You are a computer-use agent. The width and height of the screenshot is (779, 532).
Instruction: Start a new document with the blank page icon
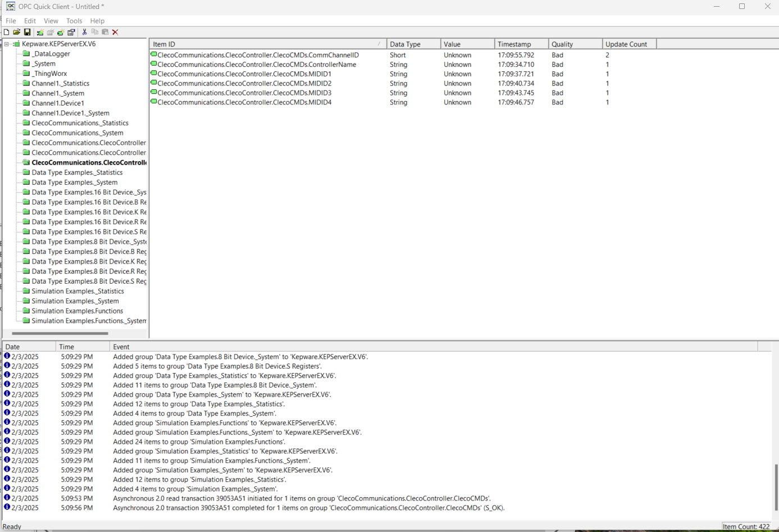[7, 32]
